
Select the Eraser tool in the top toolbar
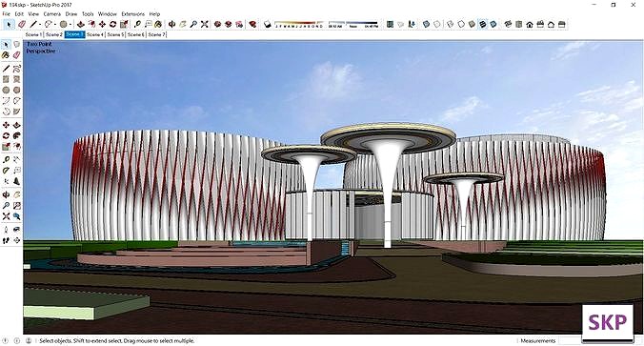point(22,24)
